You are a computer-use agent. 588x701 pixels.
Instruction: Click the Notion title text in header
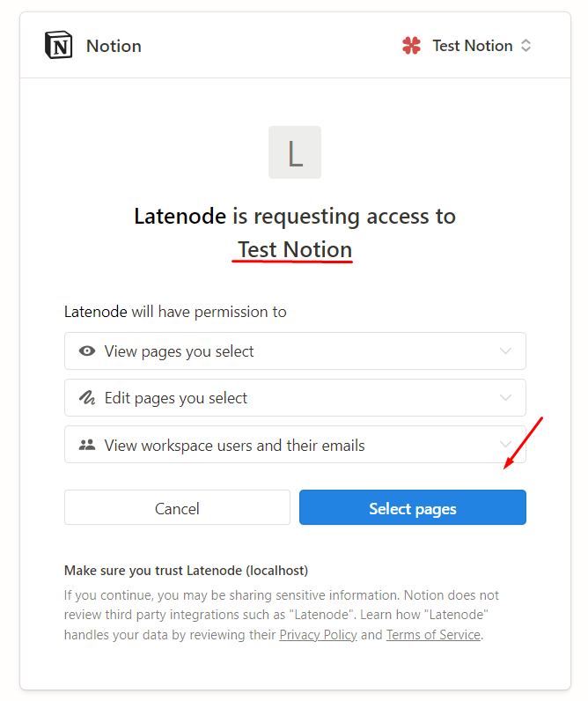click(114, 46)
